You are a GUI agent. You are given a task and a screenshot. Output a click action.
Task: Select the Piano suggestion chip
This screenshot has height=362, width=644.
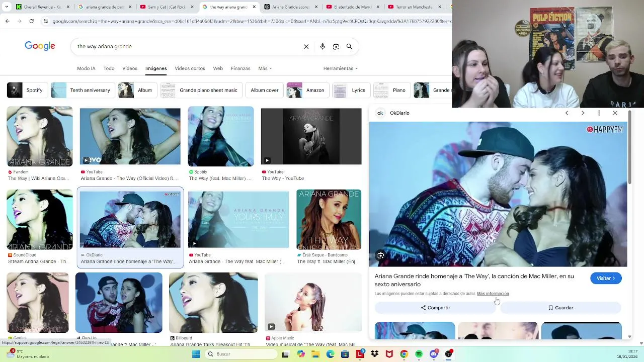click(x=391, y=90)
